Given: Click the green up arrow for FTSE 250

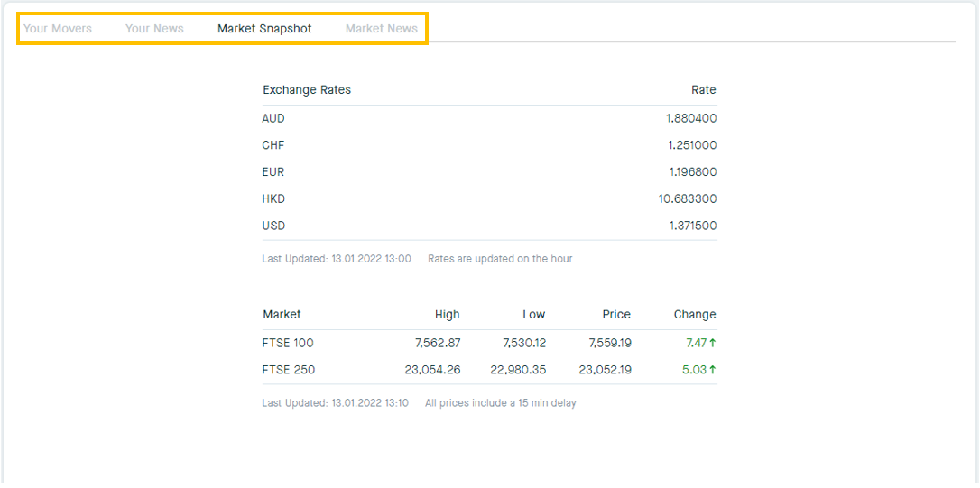Looking at the screenshot, I should [713, 370].
